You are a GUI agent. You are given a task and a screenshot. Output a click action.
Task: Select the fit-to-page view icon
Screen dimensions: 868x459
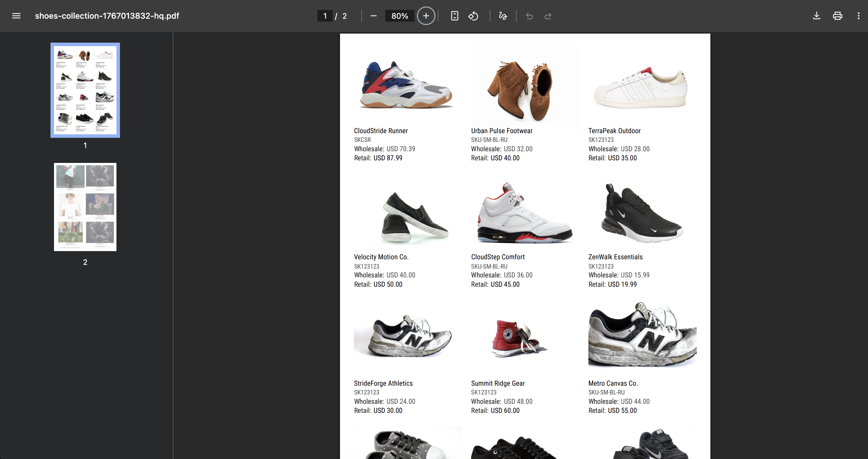tap(454, 16)
